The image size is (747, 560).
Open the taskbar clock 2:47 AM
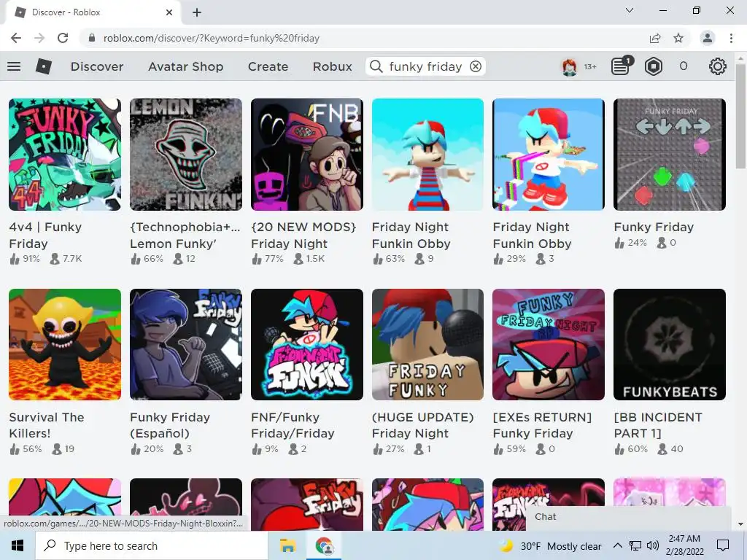click(684, 545)
